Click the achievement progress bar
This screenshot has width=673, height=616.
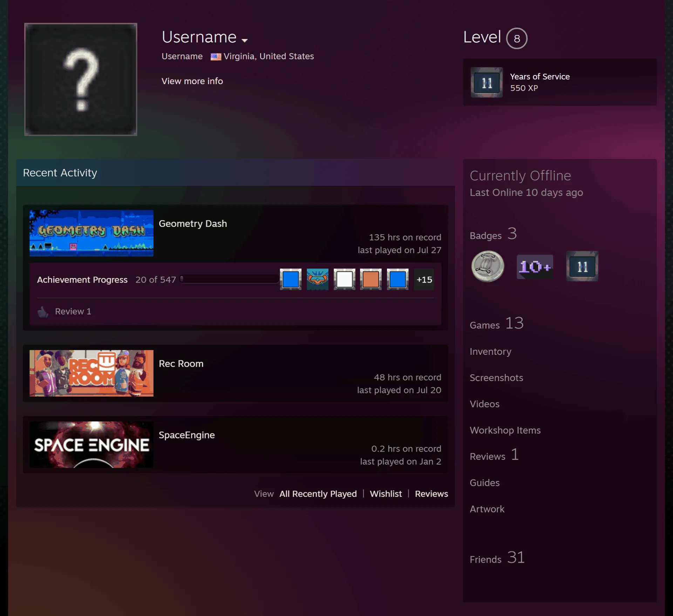[x=230, y=279]
